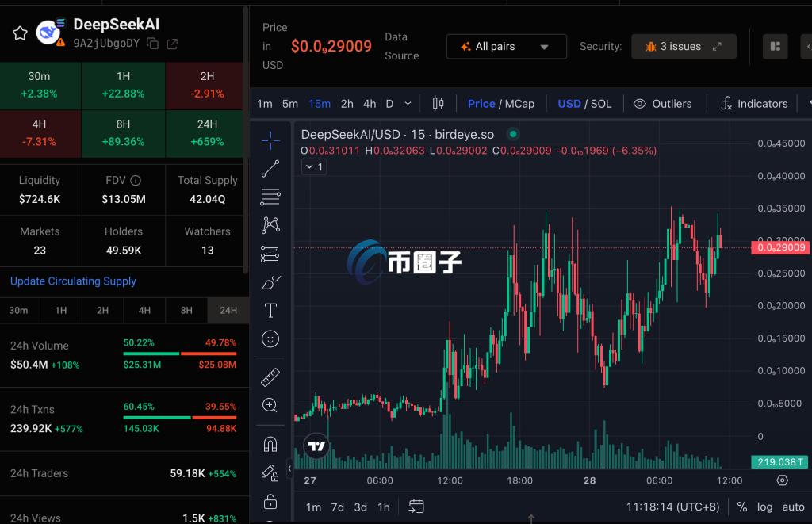Lock all drawing tools
The height and width of the screenshot is (524, 812).
[270, 501]
